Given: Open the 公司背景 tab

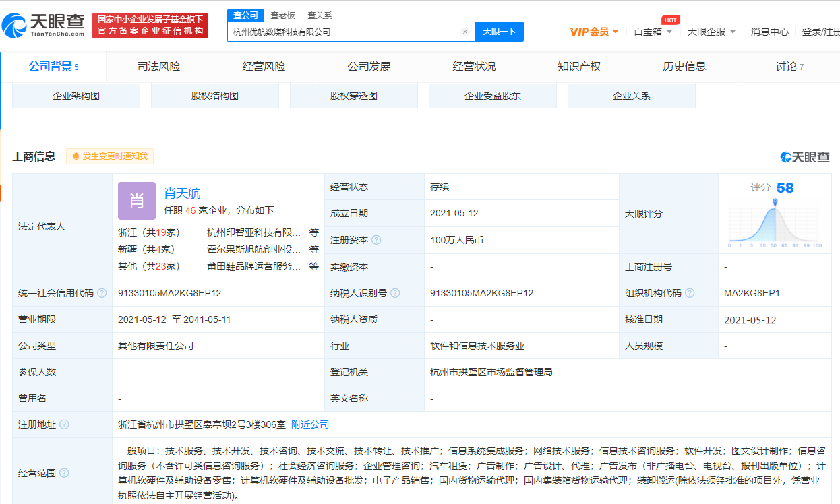Looking at the screenshot, I should coord(54,67).
